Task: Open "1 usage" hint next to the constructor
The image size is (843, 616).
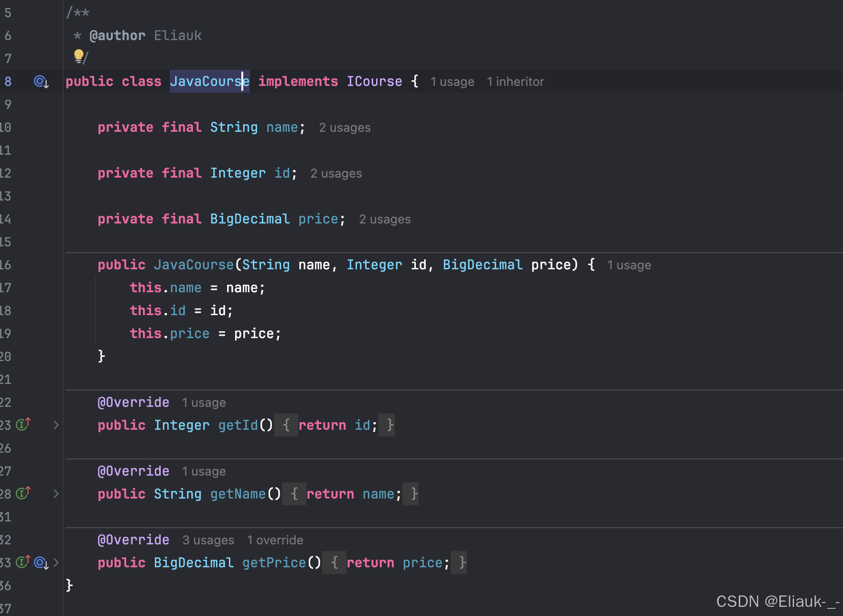Action: click(x=629, y=265)
